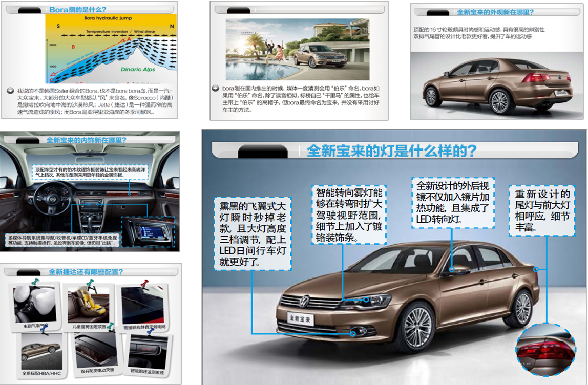This screenshot has height=385, width=588.
Task: Open the 儿童座椅固定装置 child seat photo
Action: (89, 305)
